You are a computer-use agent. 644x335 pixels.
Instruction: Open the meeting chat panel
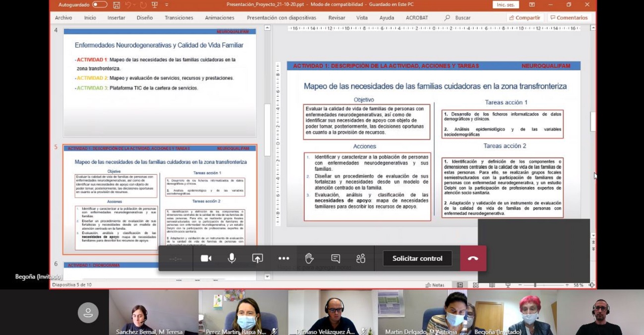pos(335,258)
